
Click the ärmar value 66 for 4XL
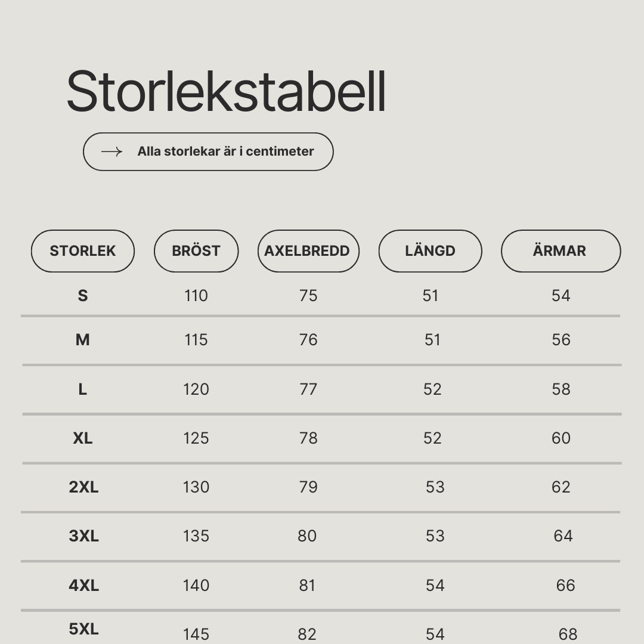pos(565,586)
